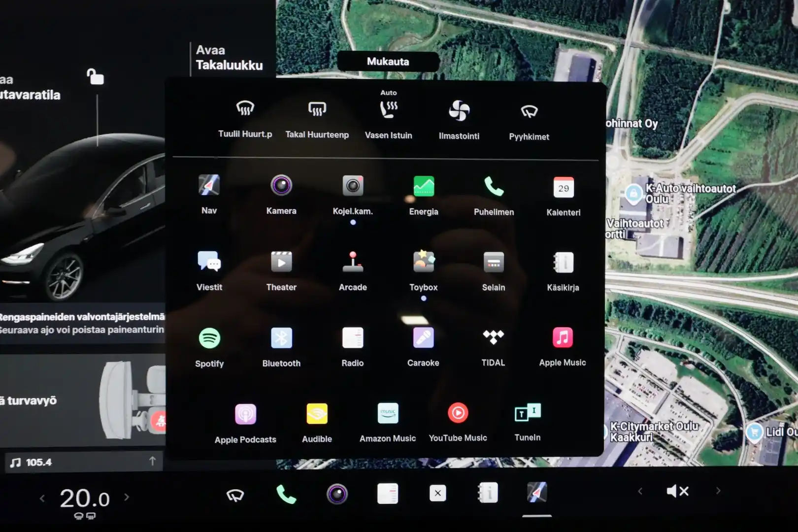Open the Kalenteri calendar app
The height and width of the screenshot is (532, 798).
564,188
